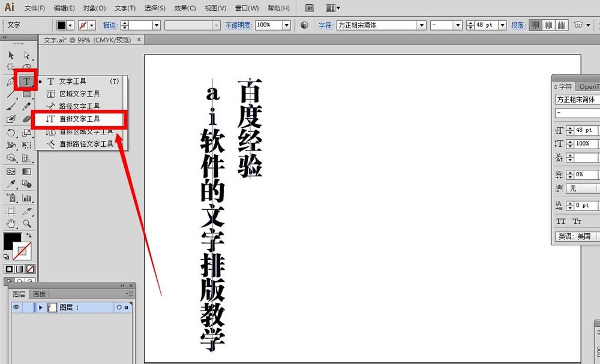Screen dimensions: 600x364
Task: Open the 文件(F) menu
Action: point(35,8)
